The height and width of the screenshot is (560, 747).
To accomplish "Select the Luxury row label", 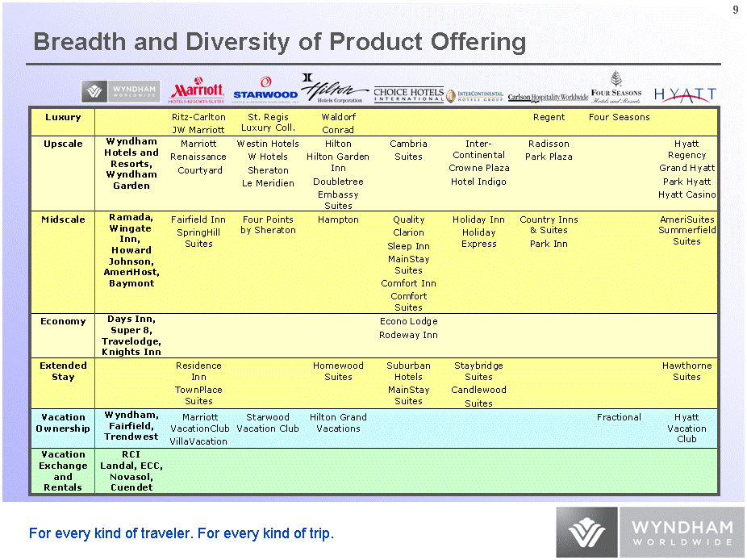I will [63, 118].
